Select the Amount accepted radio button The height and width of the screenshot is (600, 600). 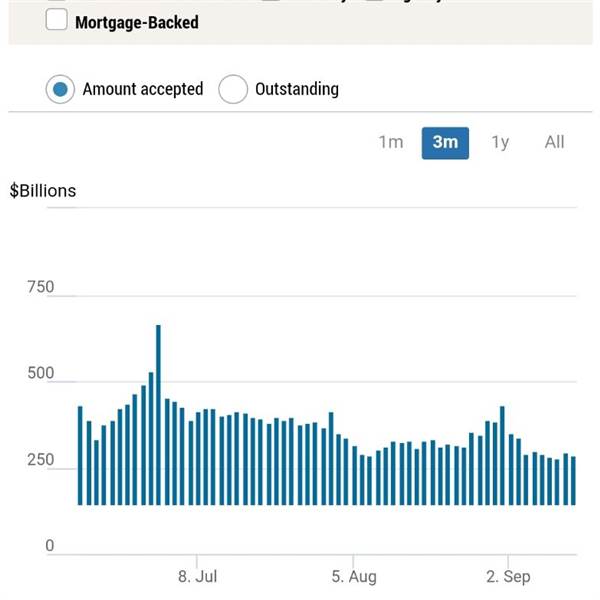61,89
